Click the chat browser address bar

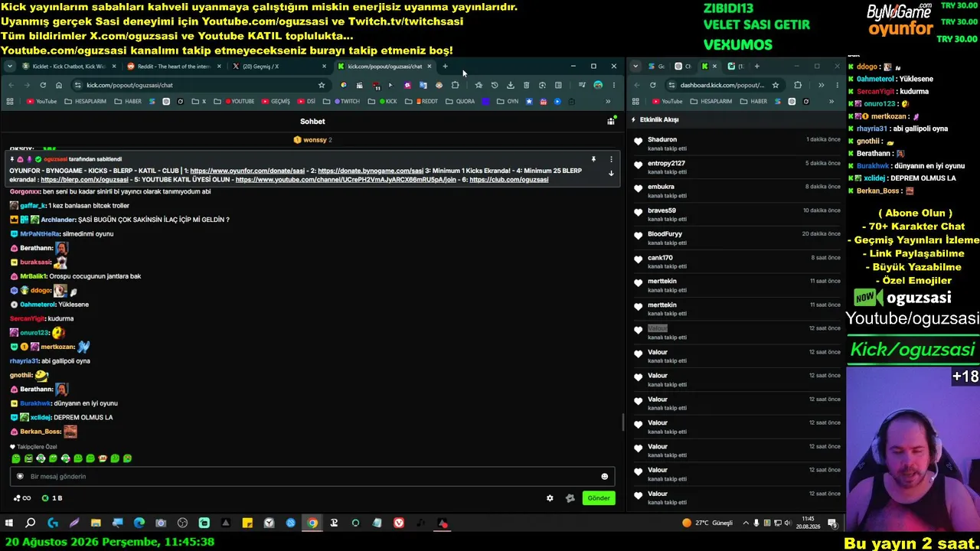coord(202,85)
